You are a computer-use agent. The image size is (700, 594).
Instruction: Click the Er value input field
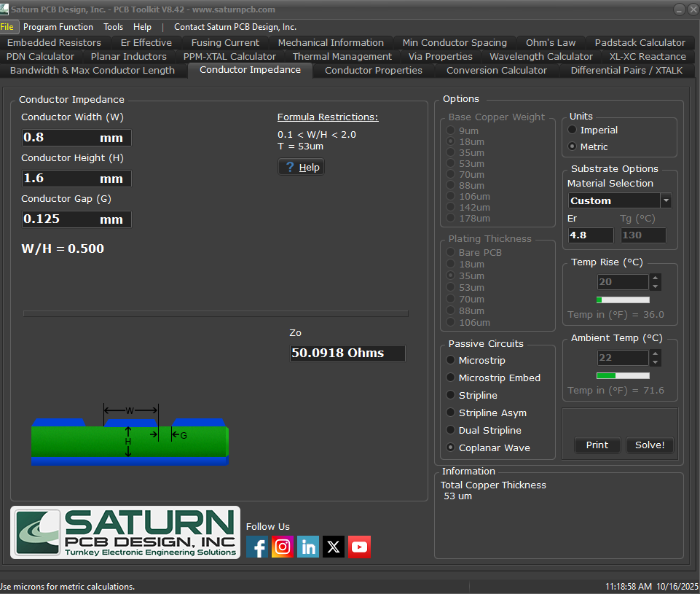click(x=591, y=235)
